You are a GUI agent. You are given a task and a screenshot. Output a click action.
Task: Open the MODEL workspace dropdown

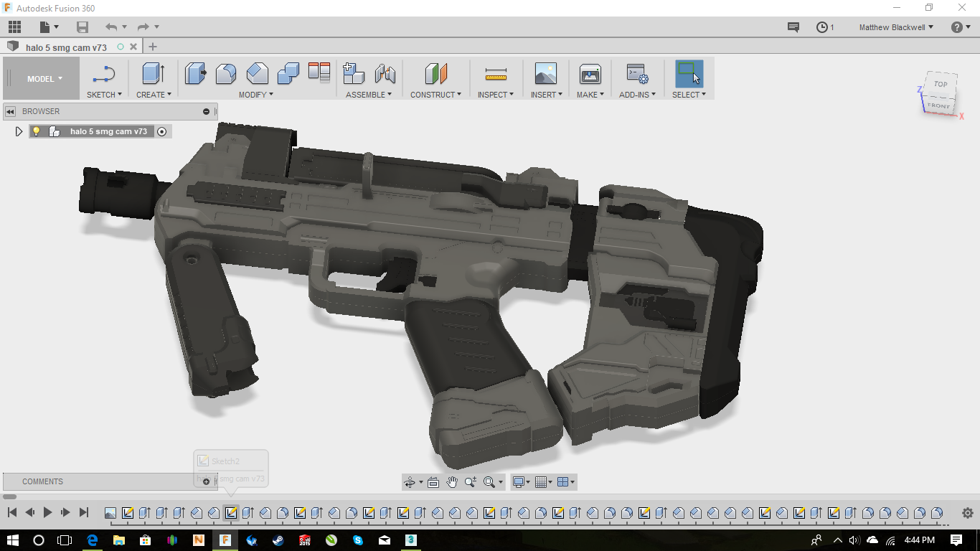pos(44,79)
